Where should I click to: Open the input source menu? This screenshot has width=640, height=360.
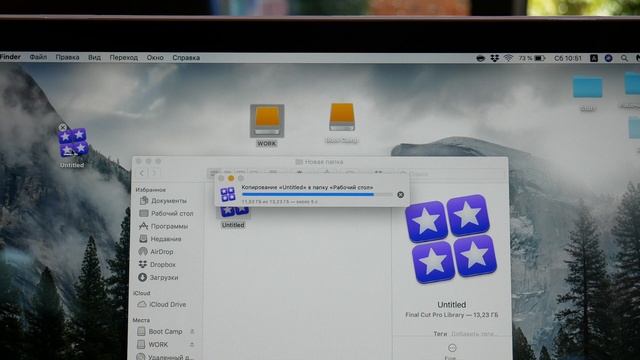tap(594, 58)
